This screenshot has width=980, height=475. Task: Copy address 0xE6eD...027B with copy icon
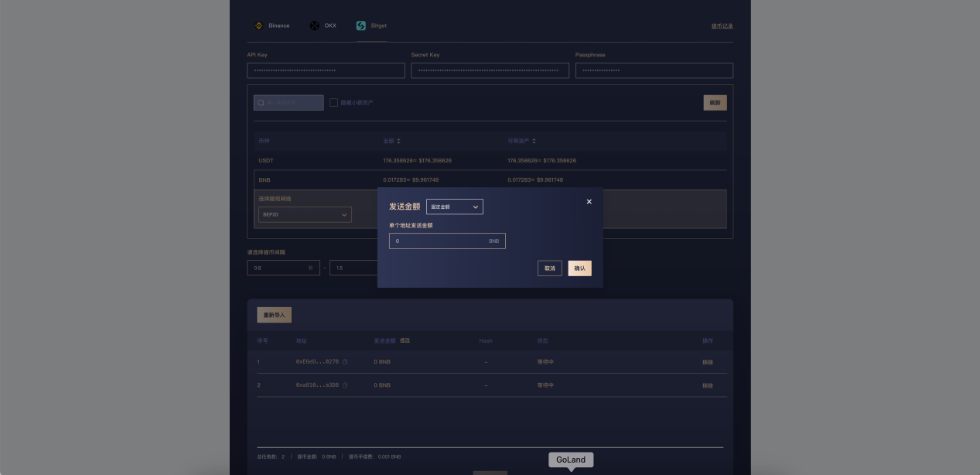coord(346,362)
